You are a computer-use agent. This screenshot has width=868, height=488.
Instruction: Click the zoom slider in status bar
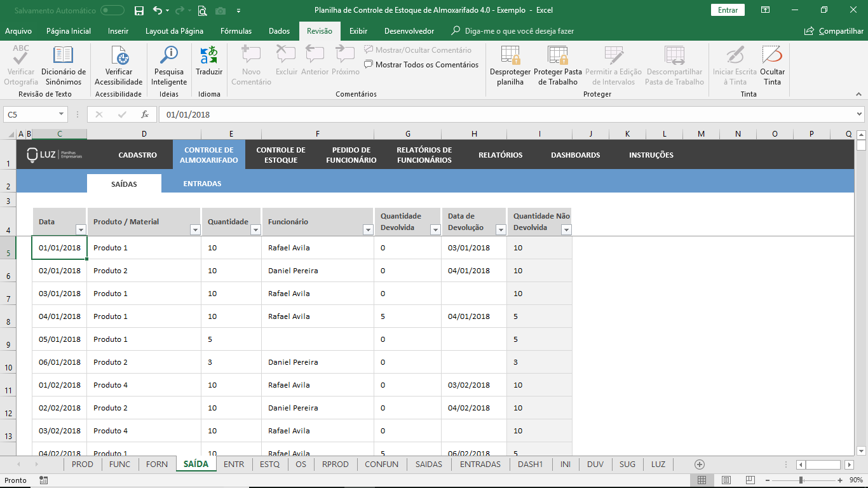[801, 480]
